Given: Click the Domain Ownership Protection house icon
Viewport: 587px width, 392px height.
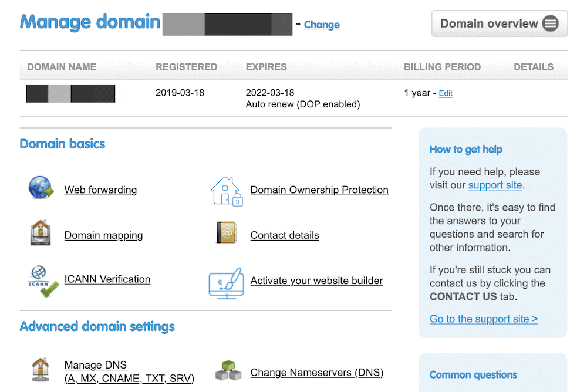Looking at the screenshot, I should (226, 190).
